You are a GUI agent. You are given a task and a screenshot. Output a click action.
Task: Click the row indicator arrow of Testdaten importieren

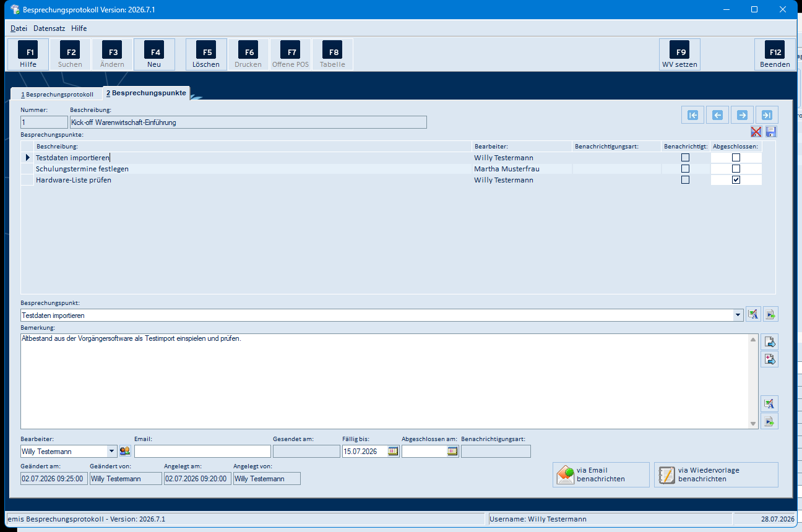[27, 158]
